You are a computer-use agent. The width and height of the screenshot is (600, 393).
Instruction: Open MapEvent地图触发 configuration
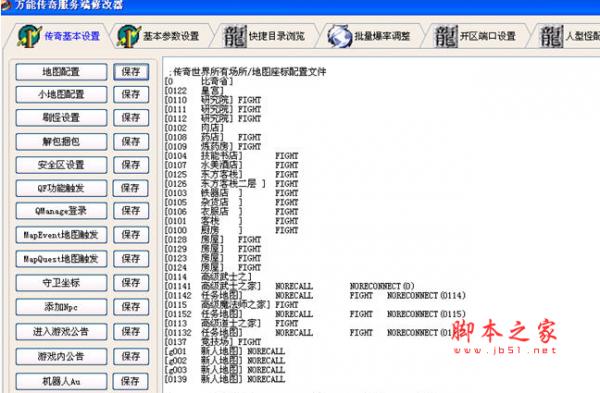(61, 235)
